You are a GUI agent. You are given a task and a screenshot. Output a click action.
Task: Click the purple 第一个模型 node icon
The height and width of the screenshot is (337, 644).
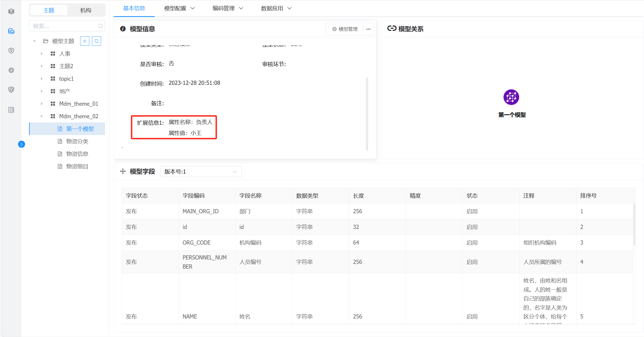click(x=511, y=97)
